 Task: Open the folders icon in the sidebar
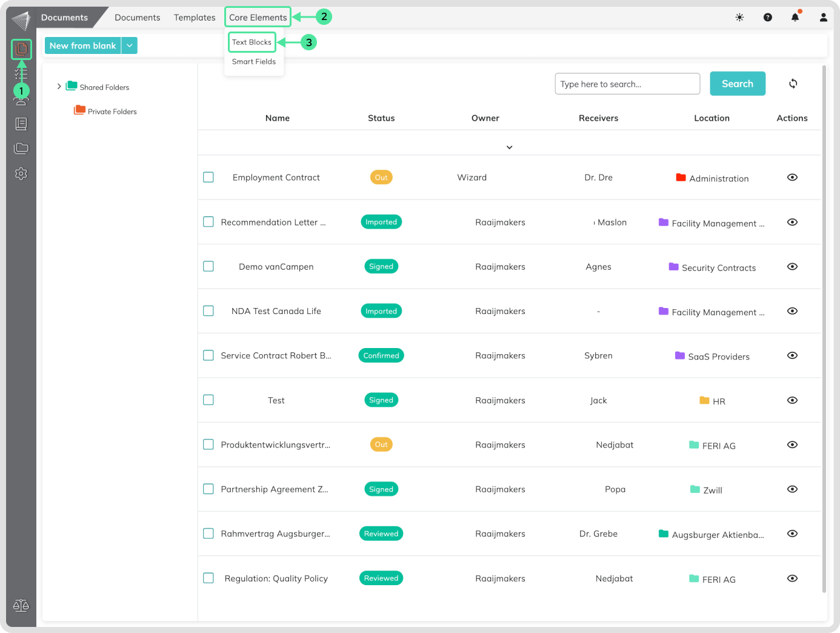tap(21, 149)
